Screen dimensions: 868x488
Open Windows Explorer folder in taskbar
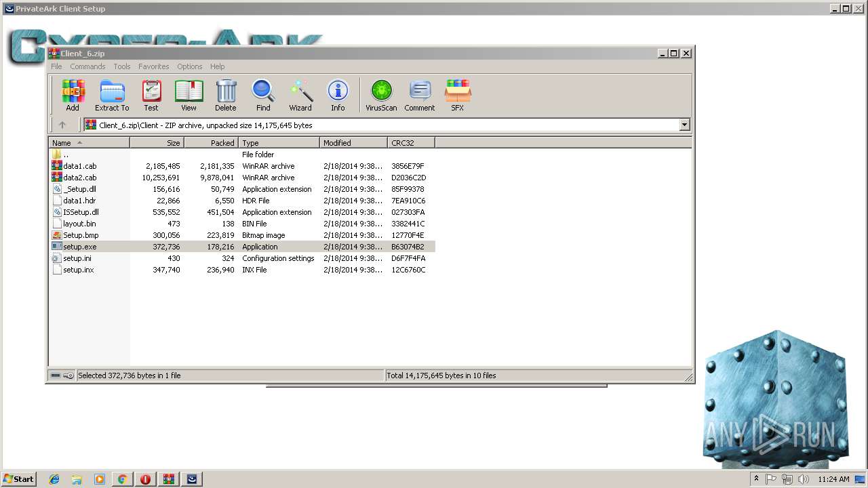click(77, 479)
